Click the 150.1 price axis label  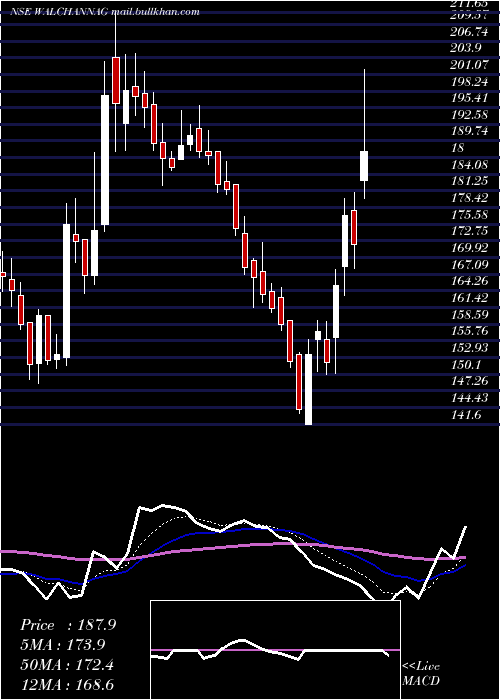pos(467,365)
